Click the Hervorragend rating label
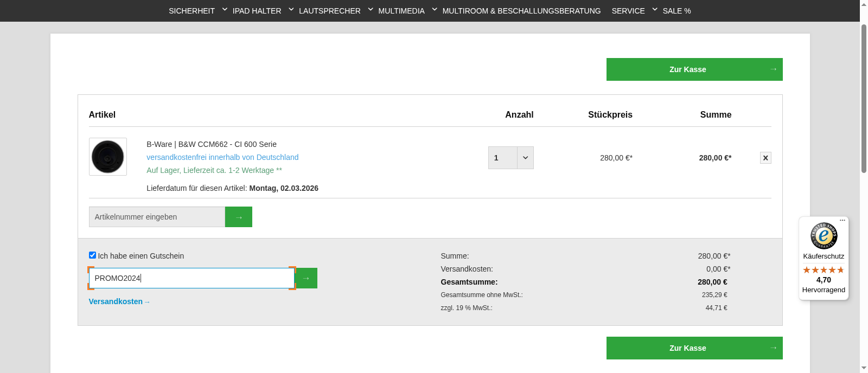 coord(824,290)
